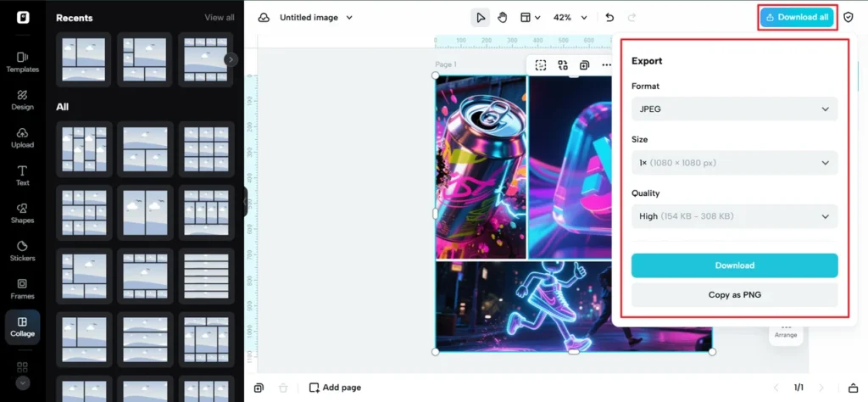868x402 pixels.
Task: Open the export Size dropdown
Action: (x=735, y=163)
